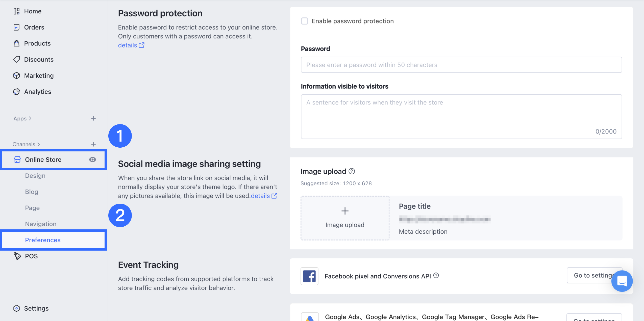Click the Password input field
The image size is (644, 321).
pos(461,65)
